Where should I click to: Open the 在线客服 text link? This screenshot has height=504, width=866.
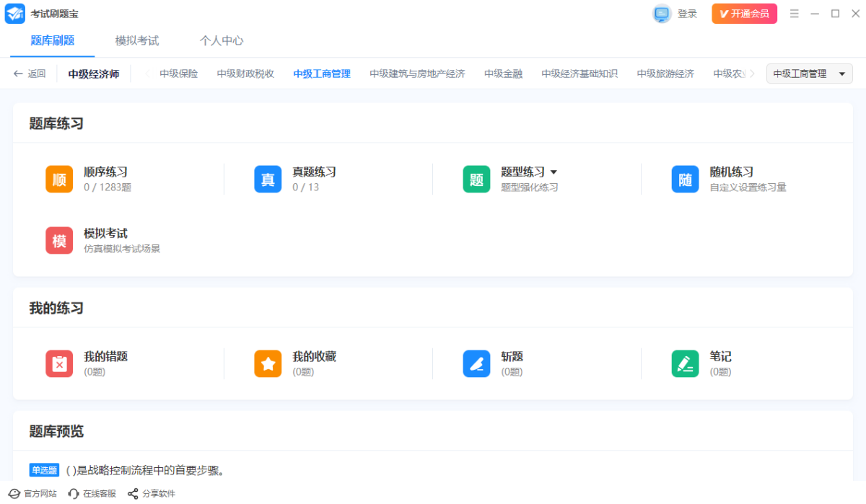pos(100,494)
